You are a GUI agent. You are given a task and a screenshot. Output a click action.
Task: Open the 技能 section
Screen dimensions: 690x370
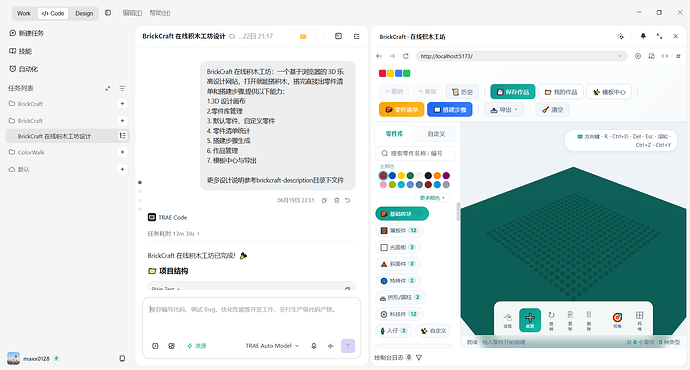21,51
